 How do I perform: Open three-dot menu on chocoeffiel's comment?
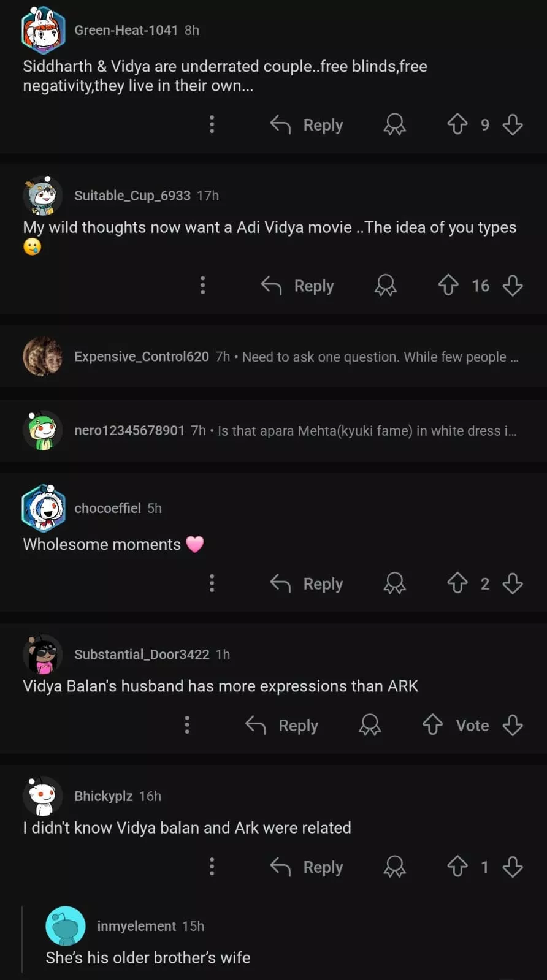212,583
